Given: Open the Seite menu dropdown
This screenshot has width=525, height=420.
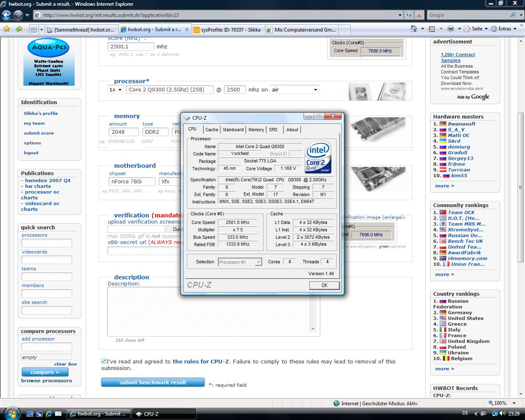Looking at the screenshot, I should 479,29.
